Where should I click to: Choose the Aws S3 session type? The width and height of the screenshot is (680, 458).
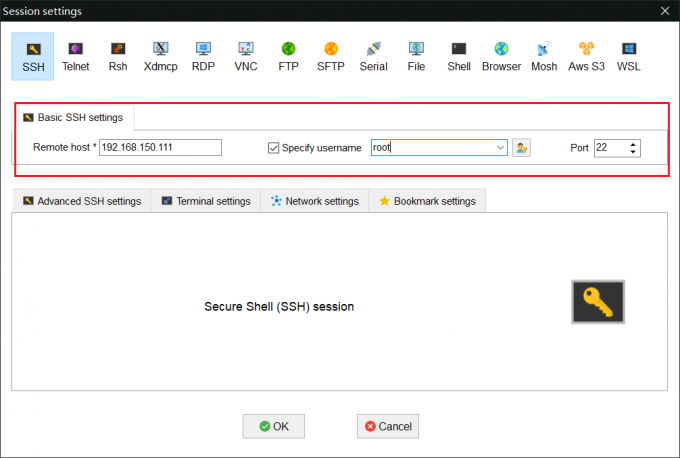pos(586,56)
